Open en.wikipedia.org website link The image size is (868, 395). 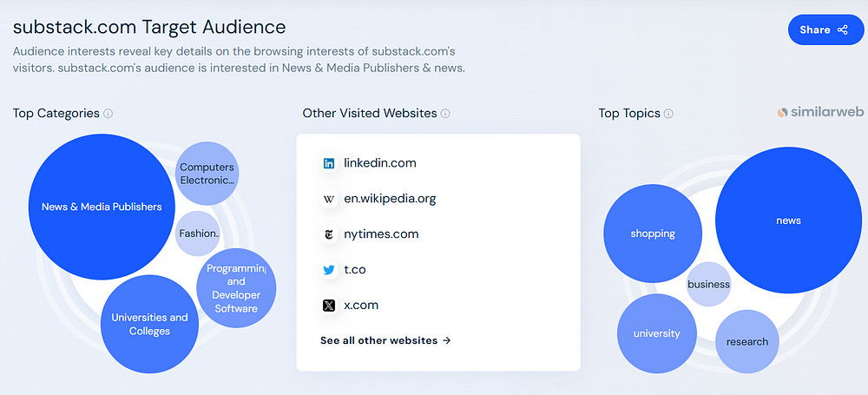(x=390, y=198)
